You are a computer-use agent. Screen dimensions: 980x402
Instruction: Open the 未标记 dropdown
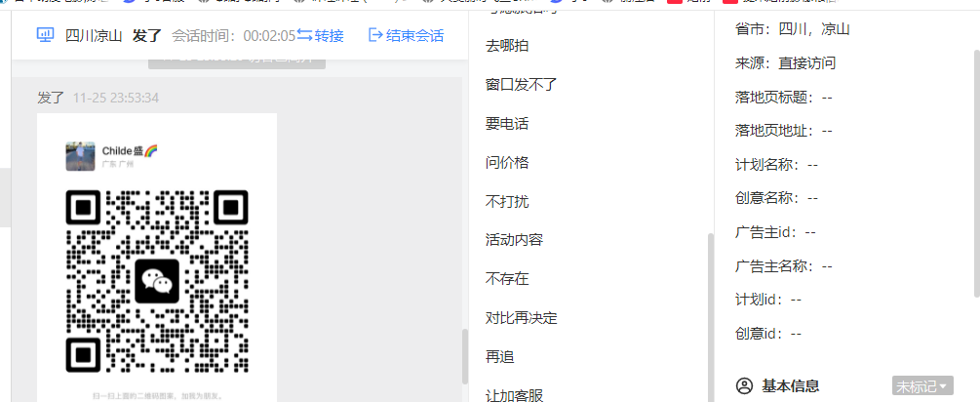pos(922,385)
